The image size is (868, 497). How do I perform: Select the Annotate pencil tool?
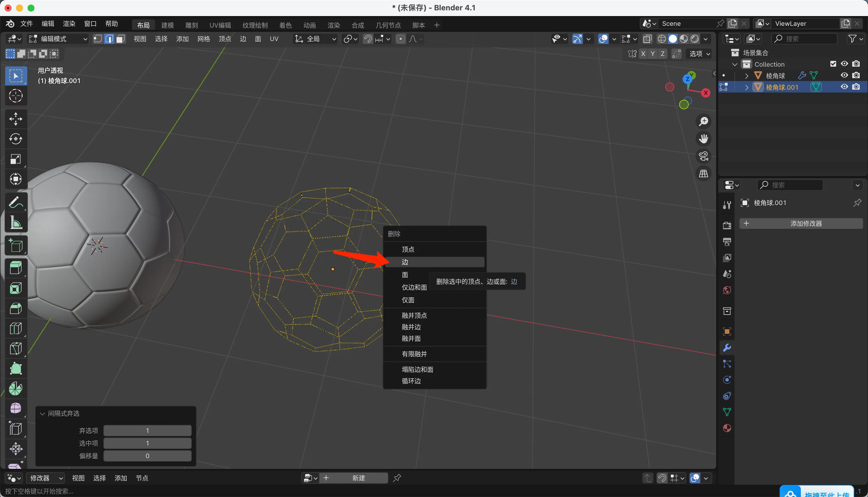tap(16, 203)
